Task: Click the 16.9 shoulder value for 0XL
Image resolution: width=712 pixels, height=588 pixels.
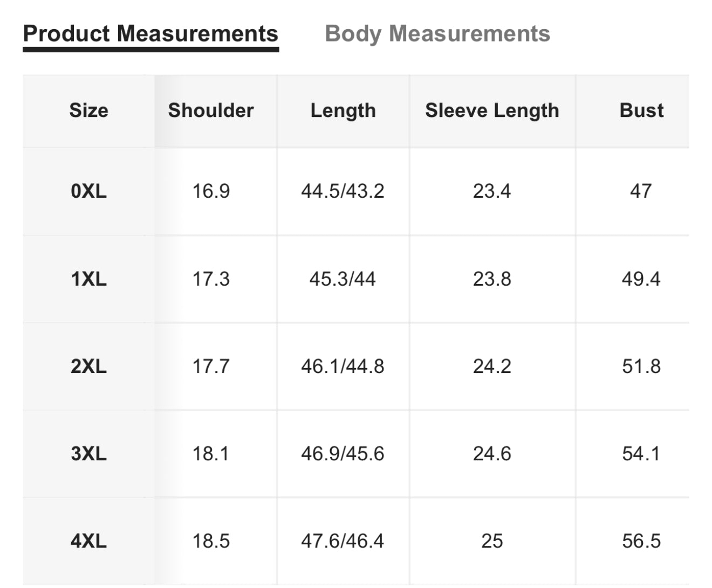Action: pos(211,191)
